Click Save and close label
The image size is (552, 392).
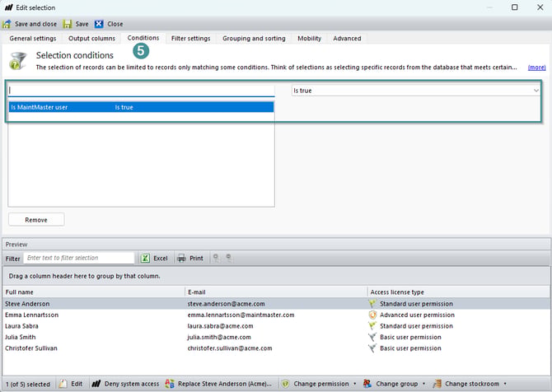tap(35, 24)
